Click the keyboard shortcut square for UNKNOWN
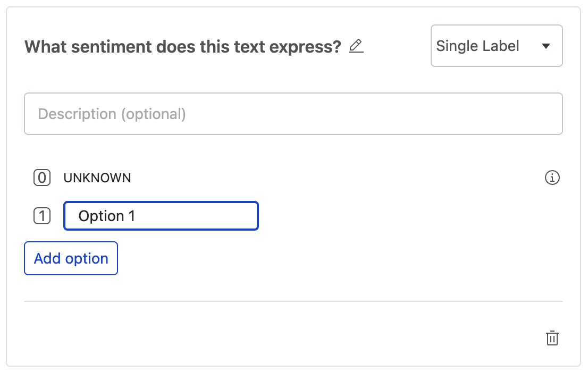 point(41,177)
